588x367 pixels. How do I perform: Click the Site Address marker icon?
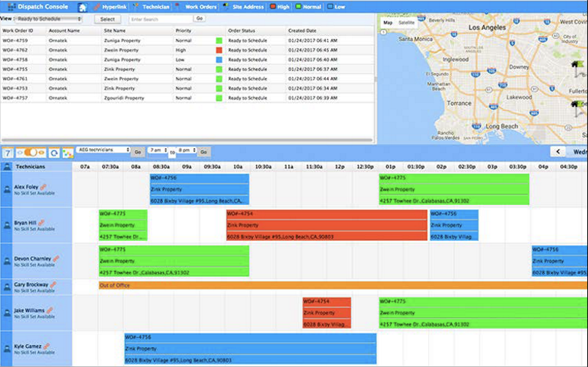coord(225,6)
